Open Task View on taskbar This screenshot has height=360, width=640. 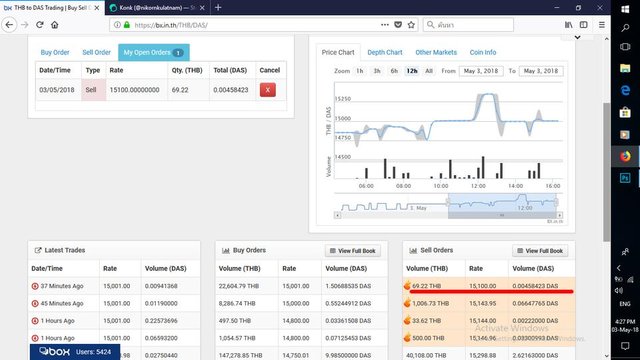click(x=625, y=47)
